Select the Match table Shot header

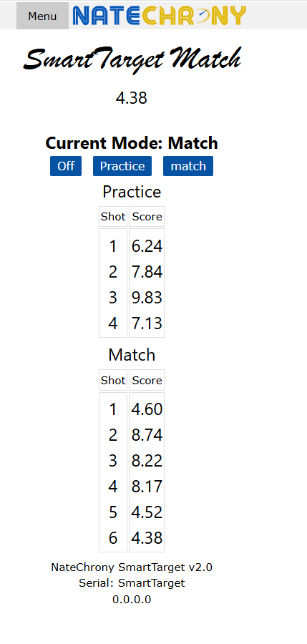pyautogui.click(x=113, y=381)
